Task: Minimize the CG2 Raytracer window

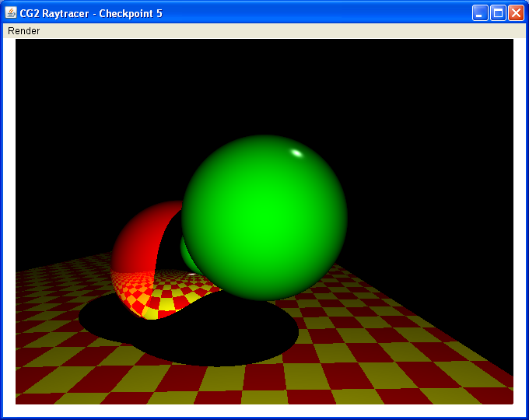Action: 481,13
